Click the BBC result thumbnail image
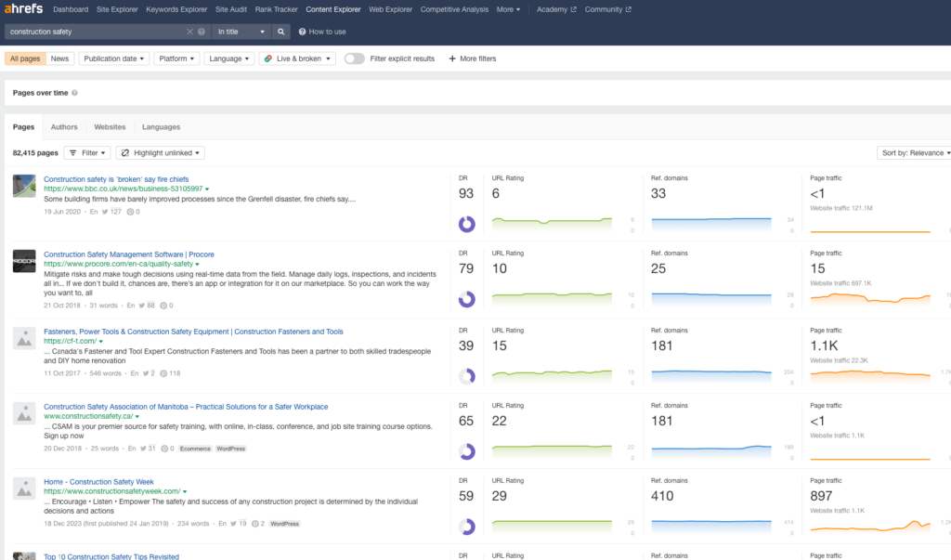 point(24,185)
